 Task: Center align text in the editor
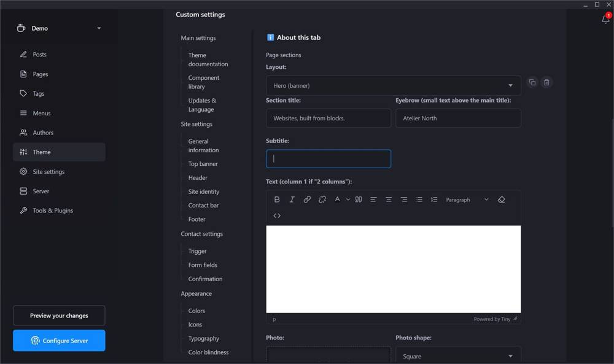(x=389, y=199)
